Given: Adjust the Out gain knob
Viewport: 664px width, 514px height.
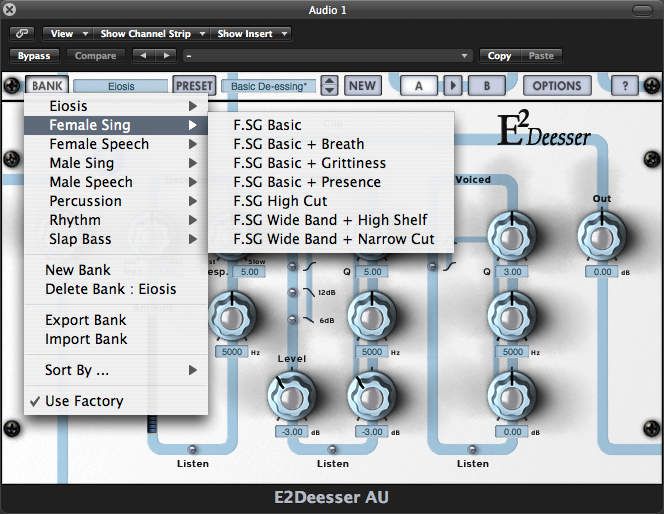Looking at the screenshot, I should (x=602, y=237).
